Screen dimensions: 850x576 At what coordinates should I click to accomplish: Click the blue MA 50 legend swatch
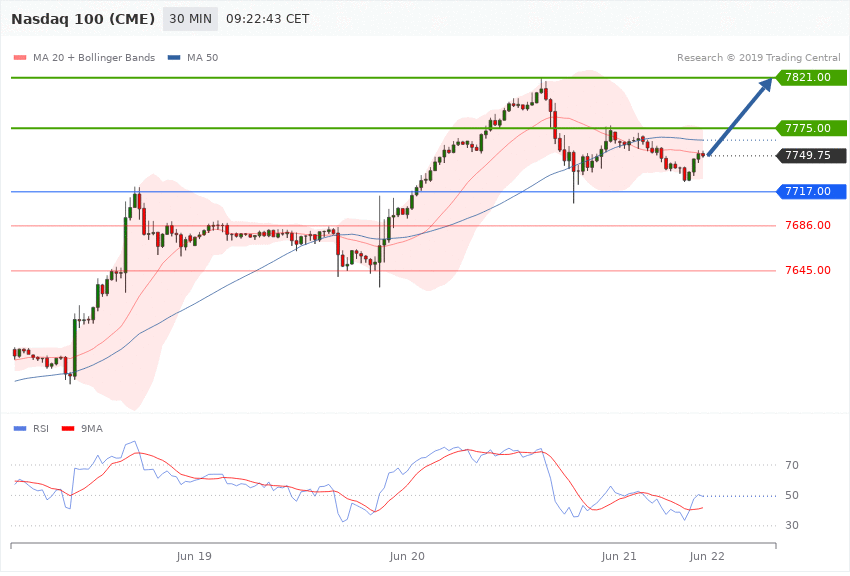pos(174,58)
